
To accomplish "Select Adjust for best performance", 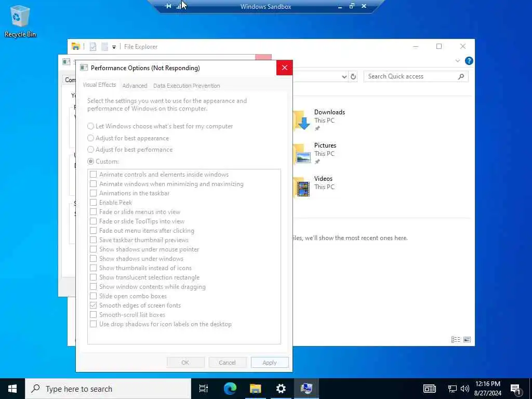I will pos(130,150).
